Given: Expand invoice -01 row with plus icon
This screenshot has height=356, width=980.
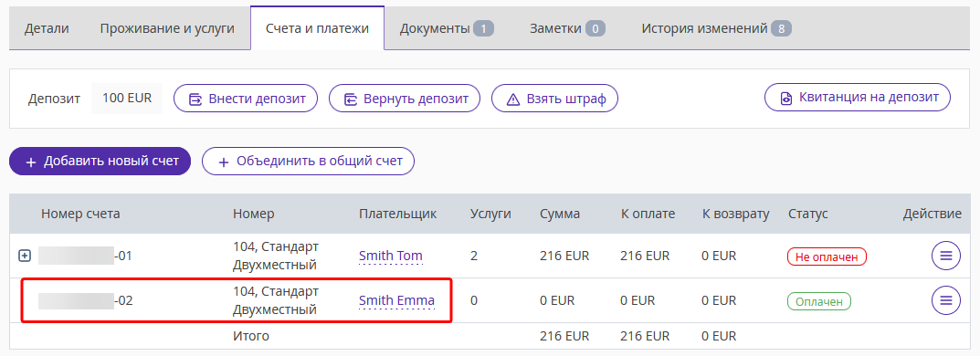Looking at the screenshot, I should (25, 256).
